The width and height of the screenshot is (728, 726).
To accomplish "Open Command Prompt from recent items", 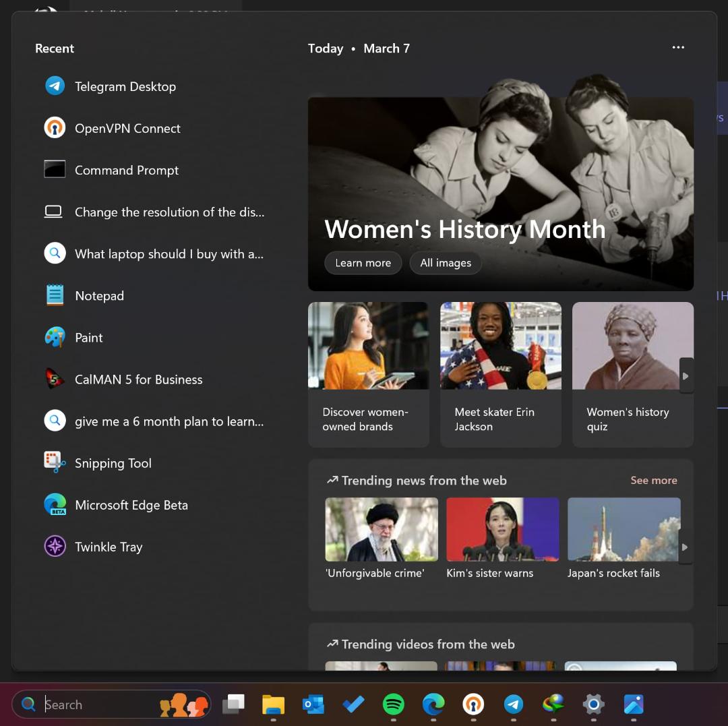I will pyautogui.click(x=111, y=170).
